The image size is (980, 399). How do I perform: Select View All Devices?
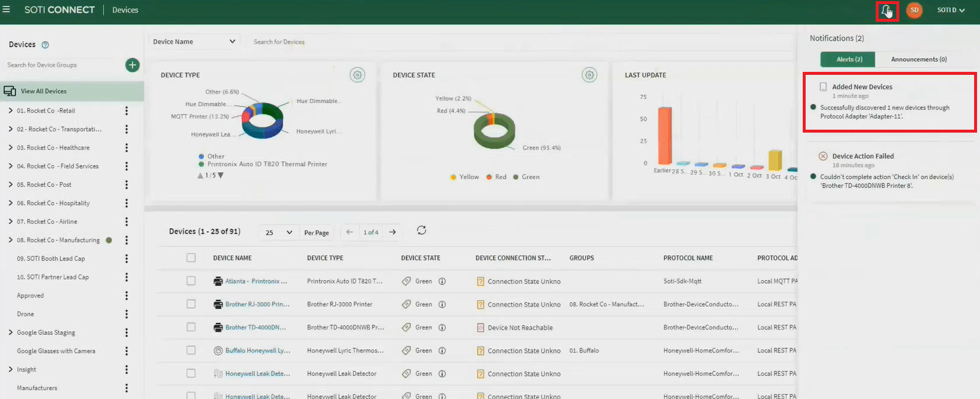point(44,91)
